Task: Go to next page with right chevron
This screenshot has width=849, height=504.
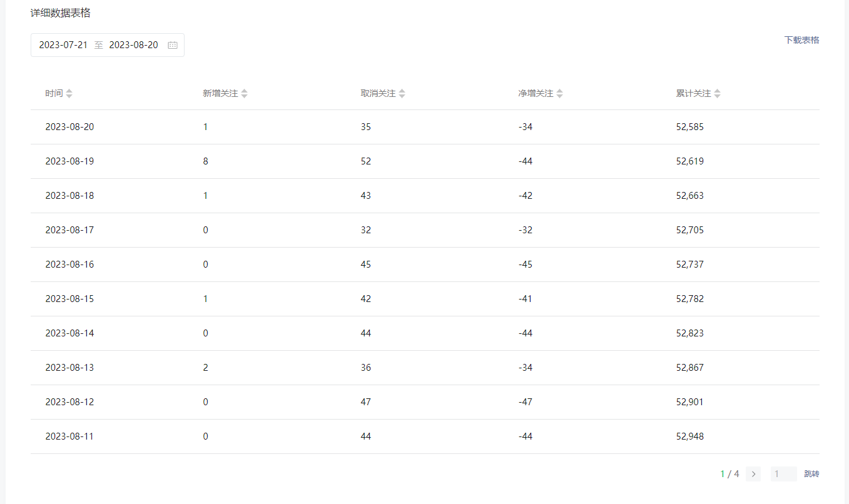Action: tap(753, 474)
